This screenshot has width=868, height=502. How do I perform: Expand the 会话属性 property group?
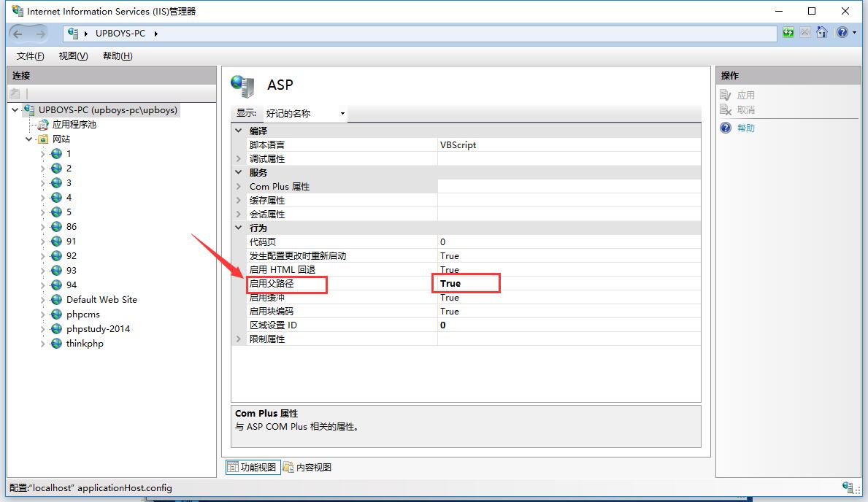(x=239, y=215)
